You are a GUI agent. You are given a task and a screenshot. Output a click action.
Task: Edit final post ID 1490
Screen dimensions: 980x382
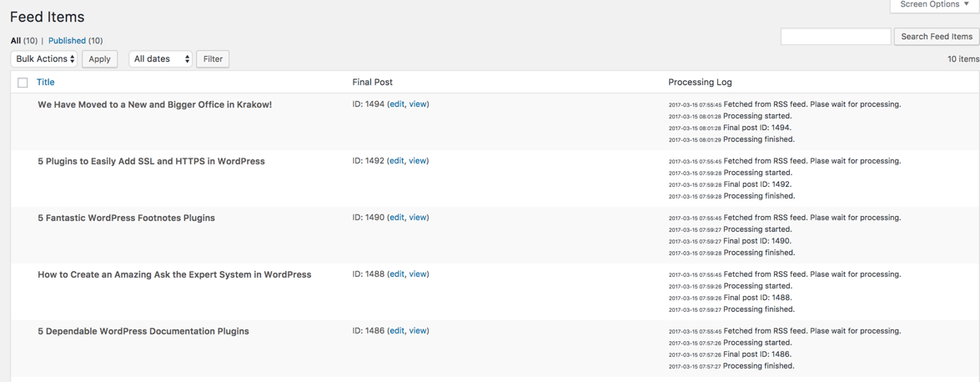(x=396, y=218)
